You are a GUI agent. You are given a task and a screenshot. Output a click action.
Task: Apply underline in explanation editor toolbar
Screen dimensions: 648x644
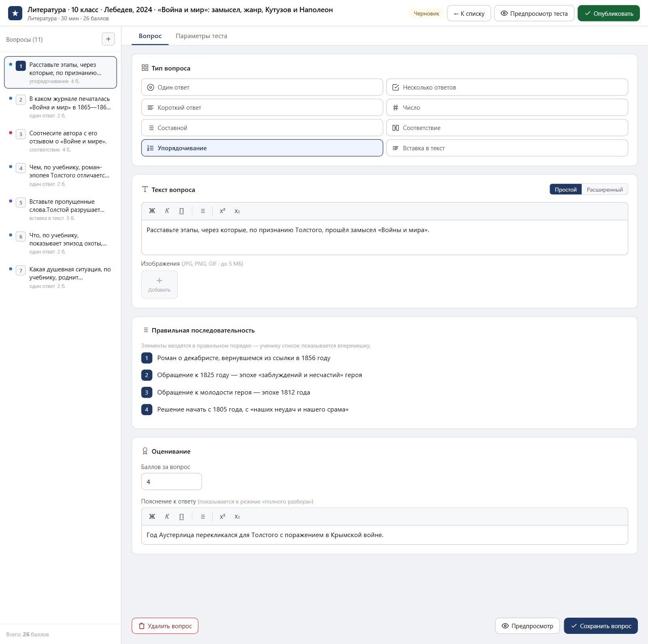(x=181, y=516)
